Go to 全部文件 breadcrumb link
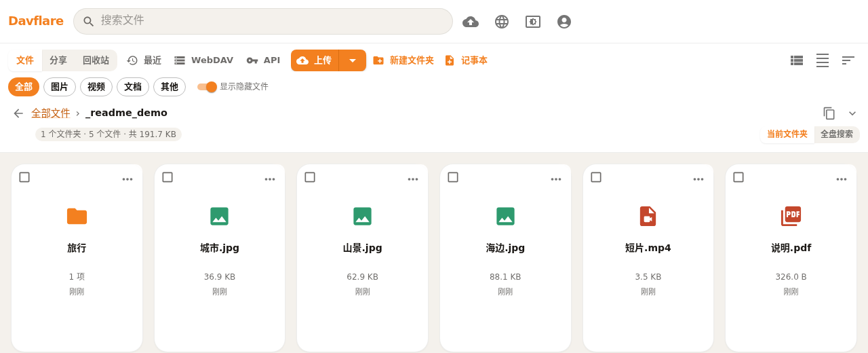The image size is (868, 353). coord(51,113)
